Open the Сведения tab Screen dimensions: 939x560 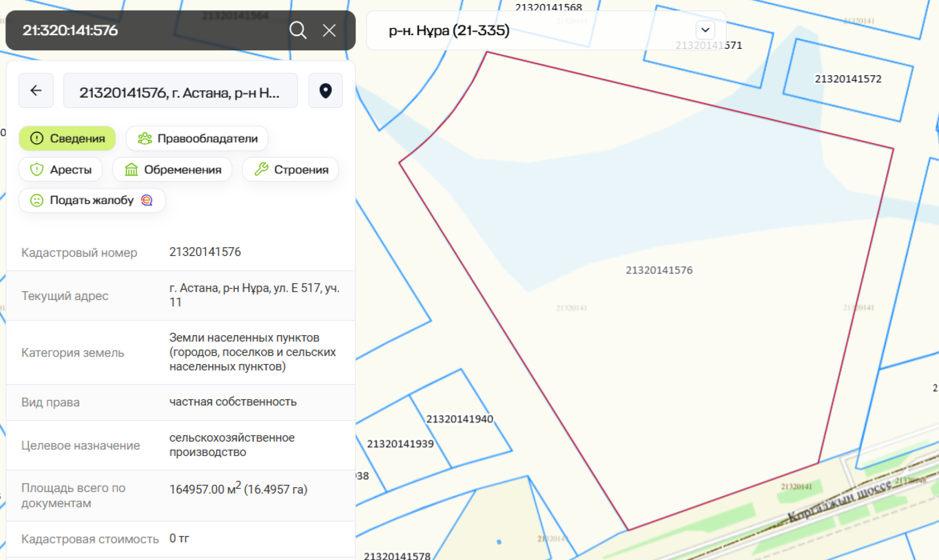click(67, 138)
